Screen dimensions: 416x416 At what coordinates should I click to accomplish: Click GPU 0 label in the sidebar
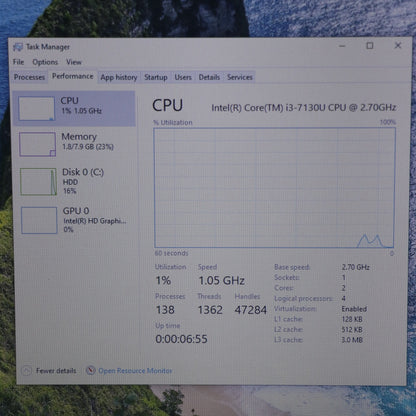[x=76, y=211]
